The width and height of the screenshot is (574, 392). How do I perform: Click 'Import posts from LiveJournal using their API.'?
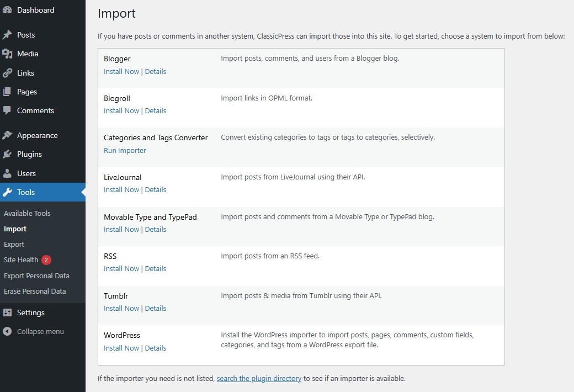coord(293,177)
